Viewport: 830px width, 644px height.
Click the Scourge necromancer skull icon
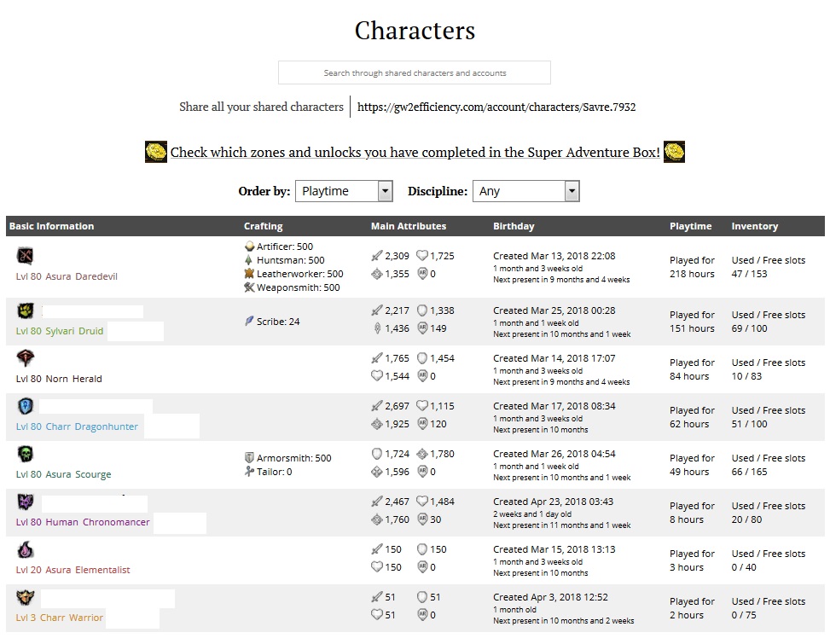[25, 454]
